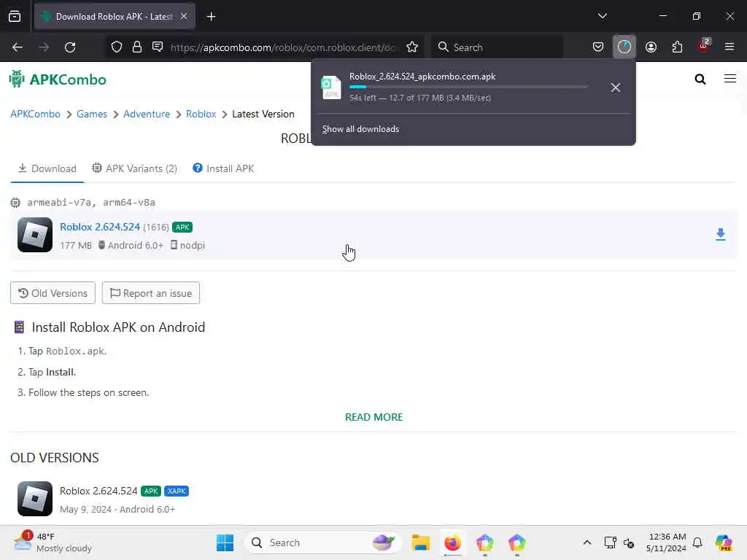The width and height of the screenshot is (747, 560).
Task: Show hidden system tray icons
Action: [587, 542]
